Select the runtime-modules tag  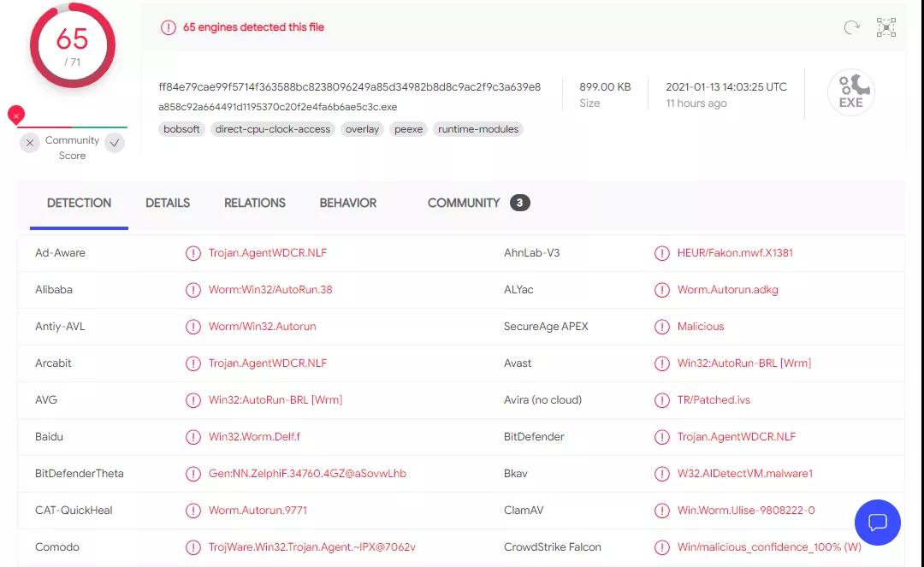[x=478, y=129]
